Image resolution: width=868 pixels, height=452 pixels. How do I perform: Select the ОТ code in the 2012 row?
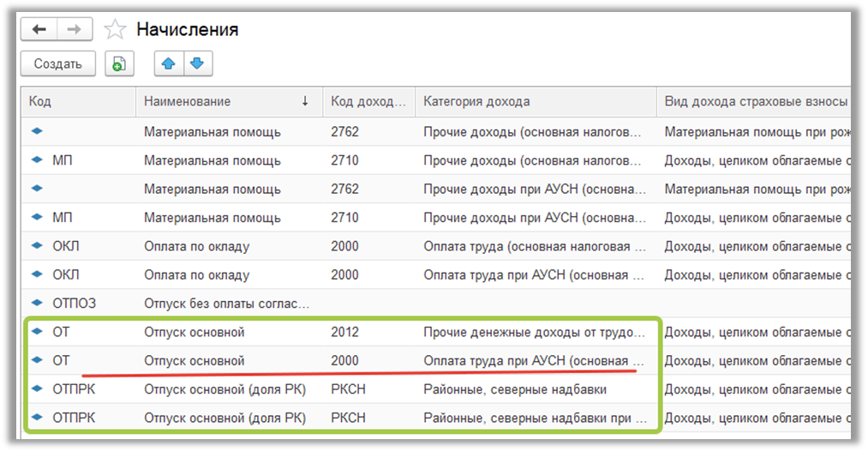click(61, 333)
